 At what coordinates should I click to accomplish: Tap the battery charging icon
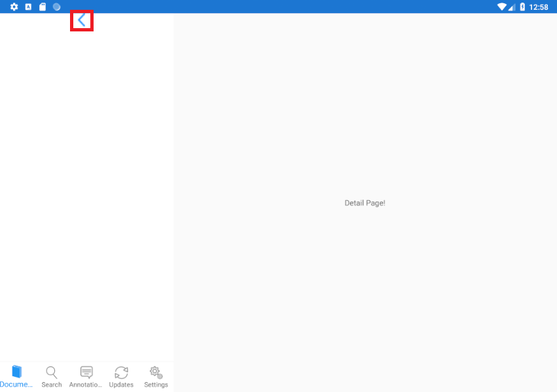[x=522, y=7]
